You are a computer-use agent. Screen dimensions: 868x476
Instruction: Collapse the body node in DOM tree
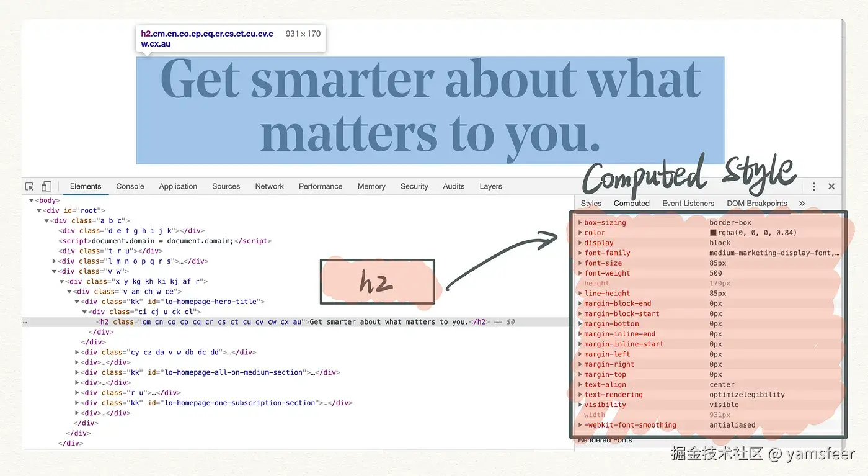[x=32, y=200]
